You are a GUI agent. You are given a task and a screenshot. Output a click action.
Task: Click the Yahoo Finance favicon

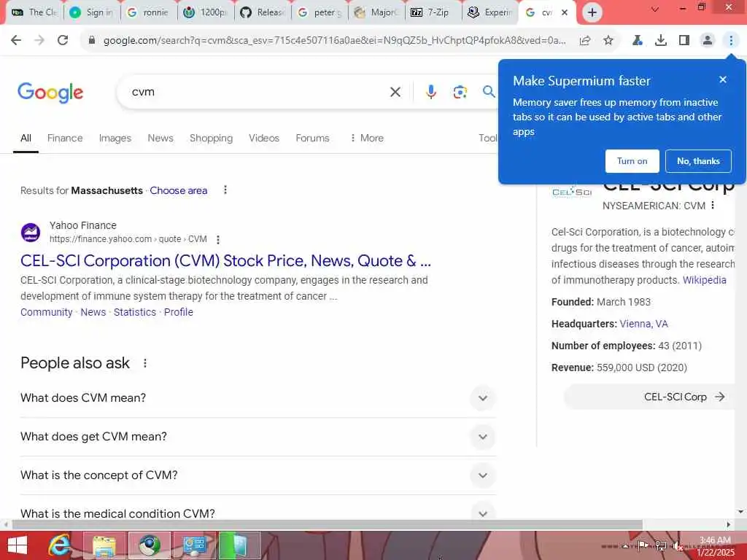point(31,233)
